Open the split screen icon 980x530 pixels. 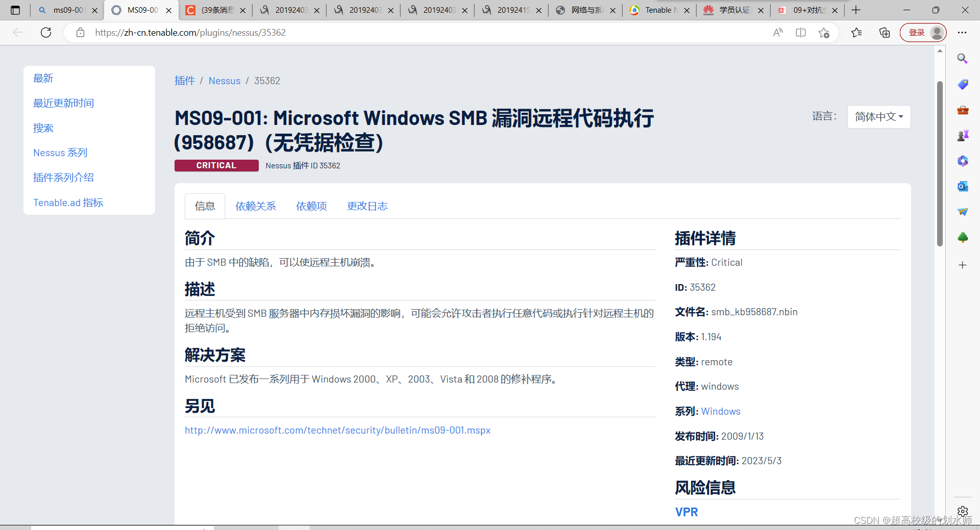pos(800,33)
